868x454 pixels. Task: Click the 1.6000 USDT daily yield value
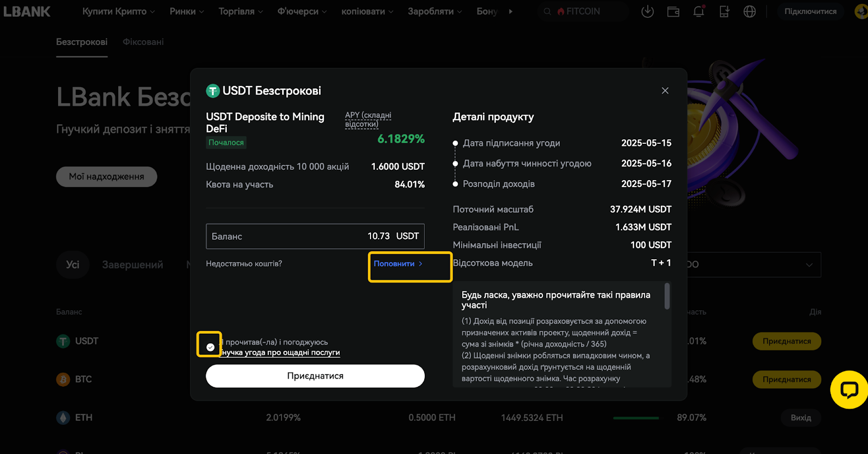(398, 167)
